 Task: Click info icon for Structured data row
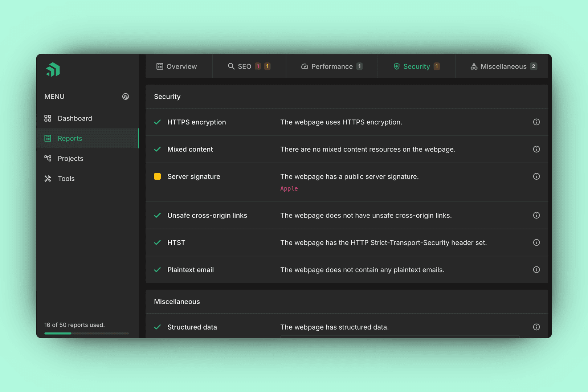pyautogui.click(x=536, y=327)
